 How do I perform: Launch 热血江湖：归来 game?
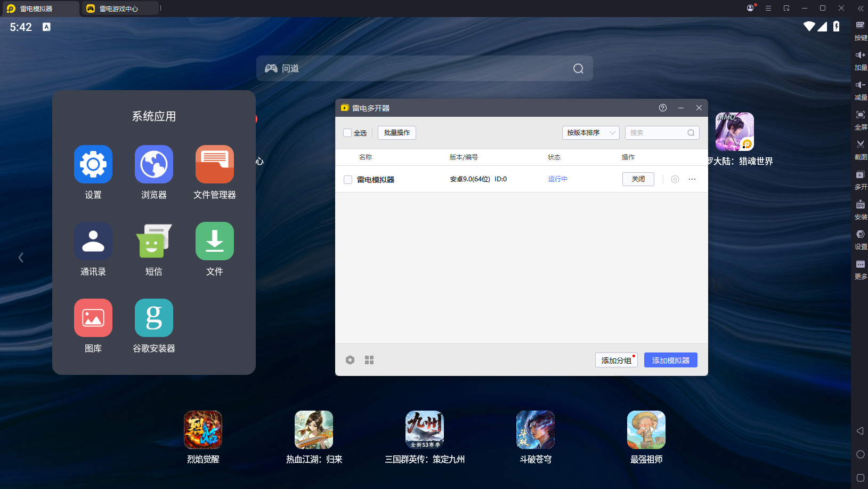[314, 430]
